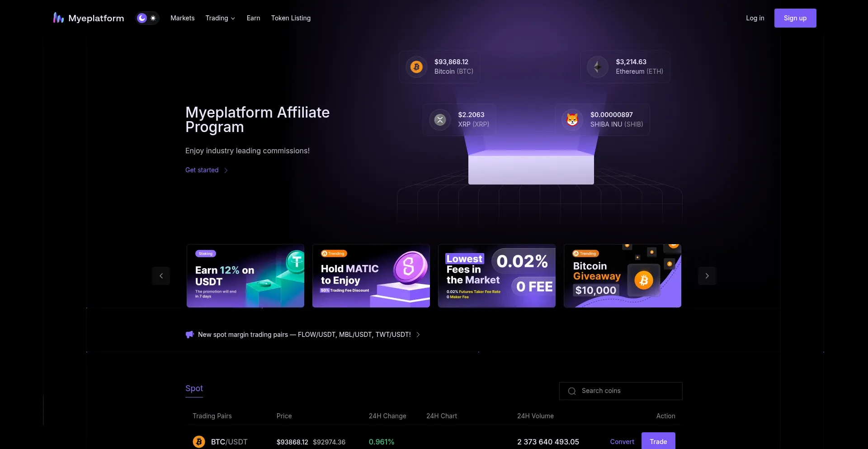Image resolution: width=868 pixels, height=449 pixels.
Task: Open the Markets menu item
Action: tap(182, 18)
